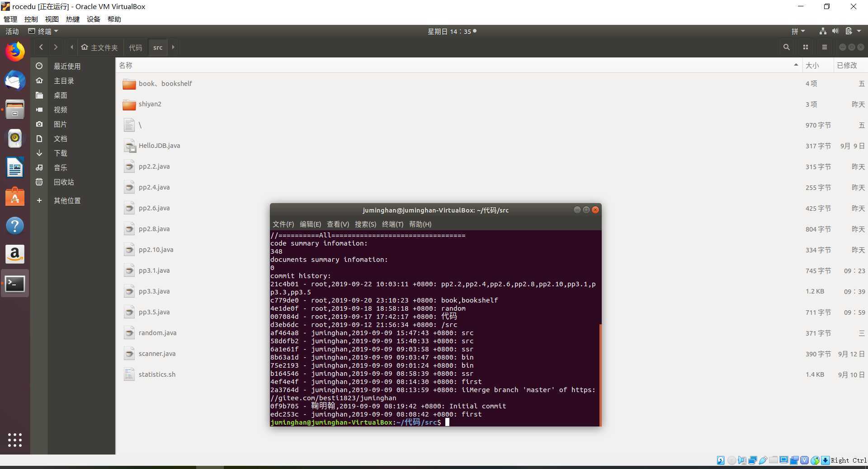
Task: Click the volume speaker tray icon
Action: coord(835,31)
